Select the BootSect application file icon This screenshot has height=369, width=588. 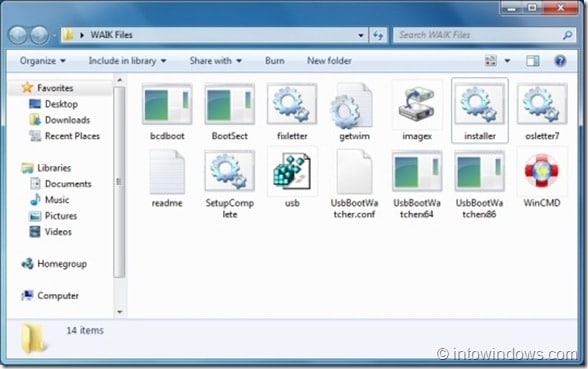coord(230,105)
